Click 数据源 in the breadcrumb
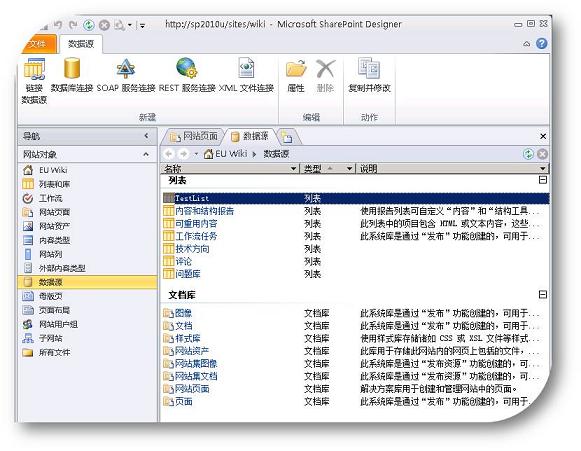 [x=276, y=154]
